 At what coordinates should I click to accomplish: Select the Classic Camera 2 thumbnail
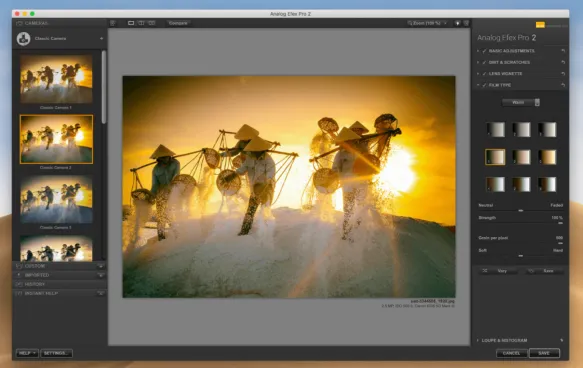pyautogui.click(x=56, y=139)
